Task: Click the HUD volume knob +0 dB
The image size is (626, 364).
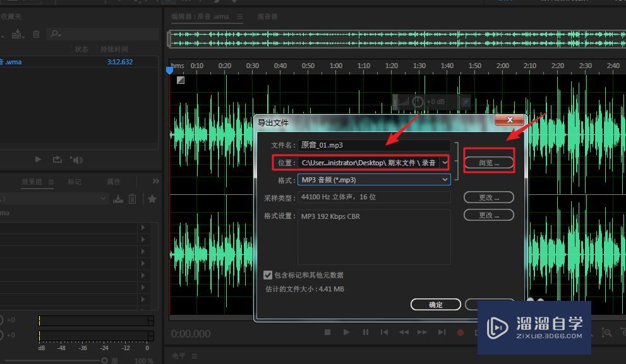Action: point(418,102)
